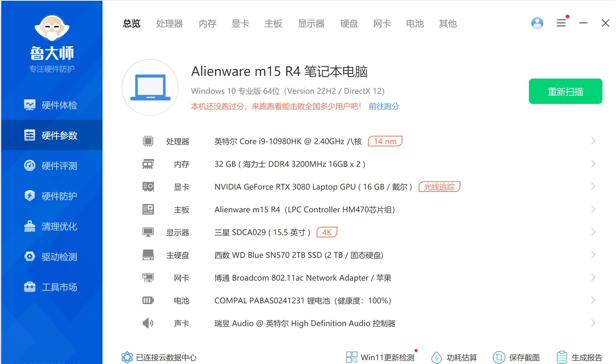Click the 工具市场 toolbox icon
The width and height of the screenshot is (616, 364).
coord(30,287)
